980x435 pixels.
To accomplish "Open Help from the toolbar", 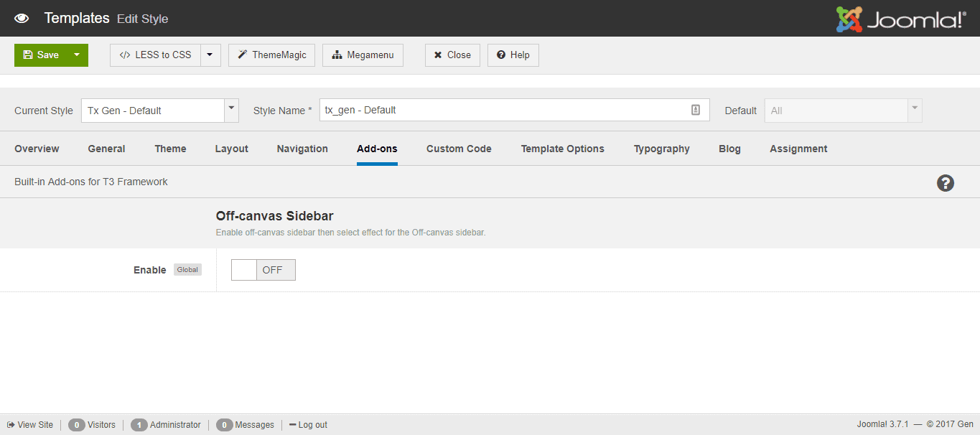I will 513,55.
